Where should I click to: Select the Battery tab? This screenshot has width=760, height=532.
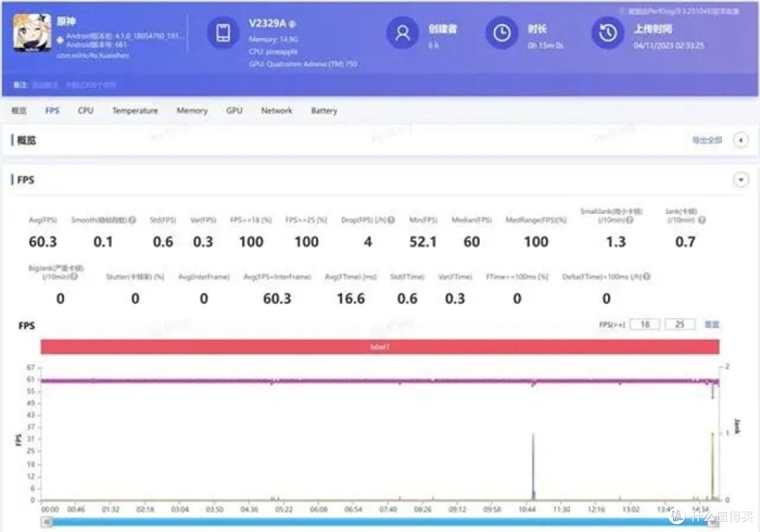coord(324,110)
